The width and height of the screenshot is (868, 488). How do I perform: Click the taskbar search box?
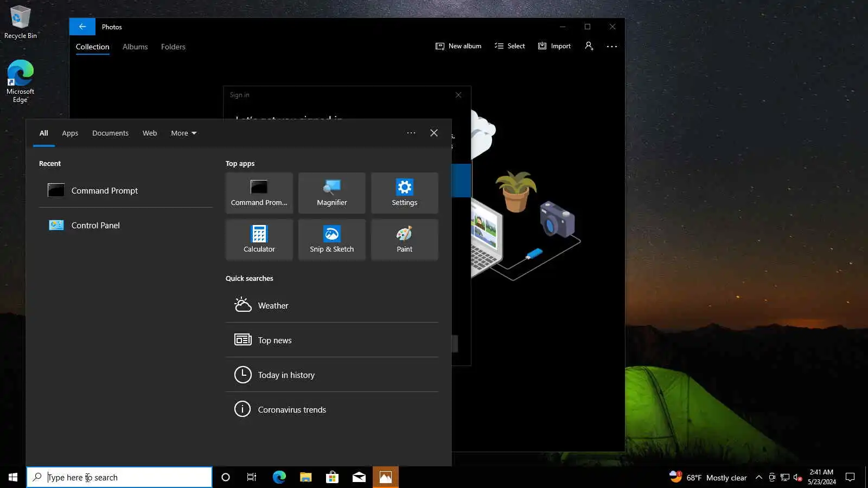pos(119,477)
